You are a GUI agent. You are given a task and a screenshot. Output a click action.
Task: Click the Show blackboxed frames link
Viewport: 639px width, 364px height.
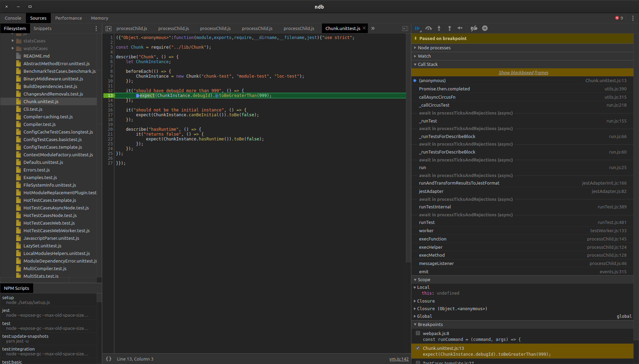click(x=523, y=72)
